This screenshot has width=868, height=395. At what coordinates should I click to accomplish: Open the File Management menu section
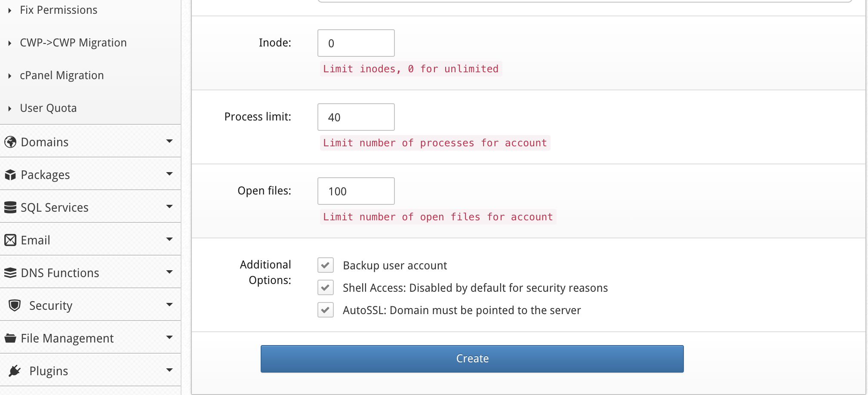(90, 338)
